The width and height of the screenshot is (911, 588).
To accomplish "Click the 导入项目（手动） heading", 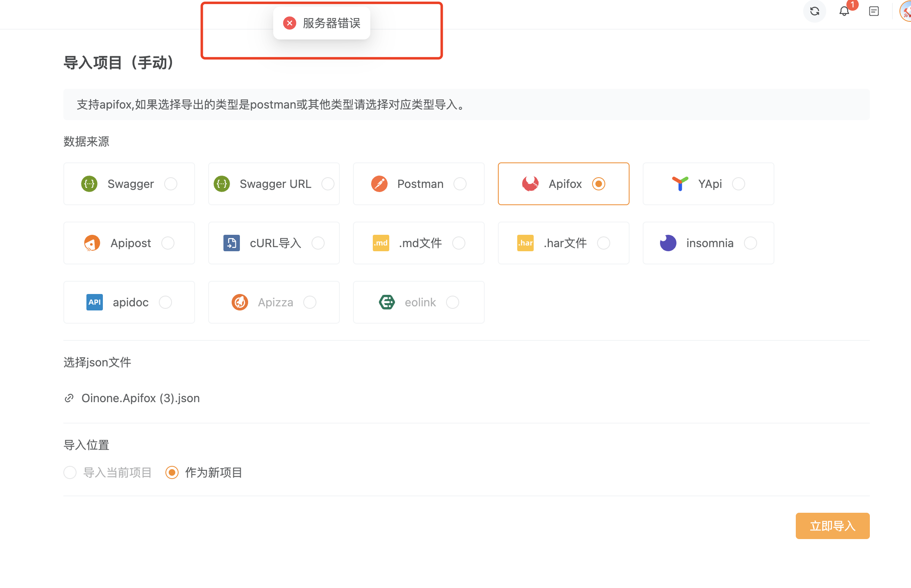I will tap(119, 63).
